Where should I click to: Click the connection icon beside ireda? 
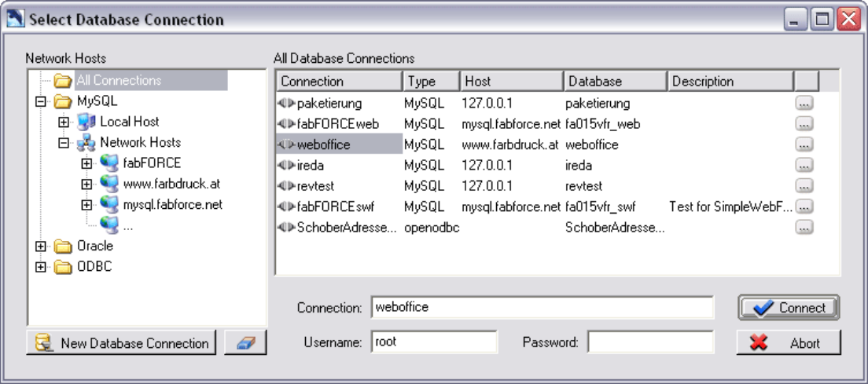pyautogui.click(x=287, y=165)
